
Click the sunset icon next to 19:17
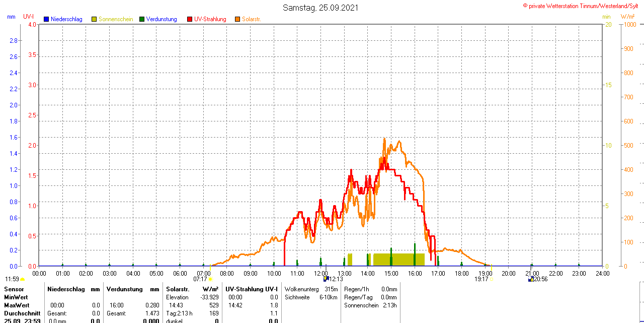pos(491,279)
